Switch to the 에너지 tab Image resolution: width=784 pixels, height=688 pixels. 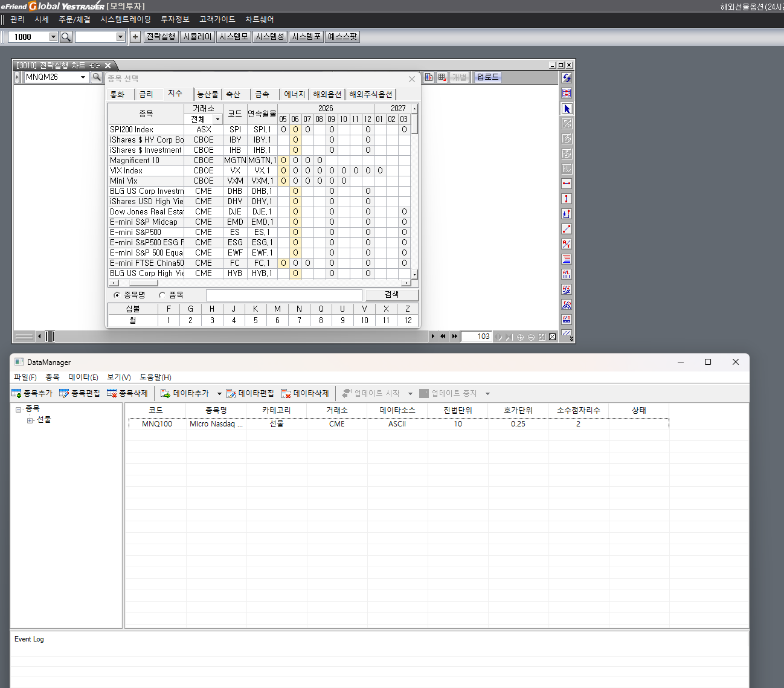(x=295, y=94)
